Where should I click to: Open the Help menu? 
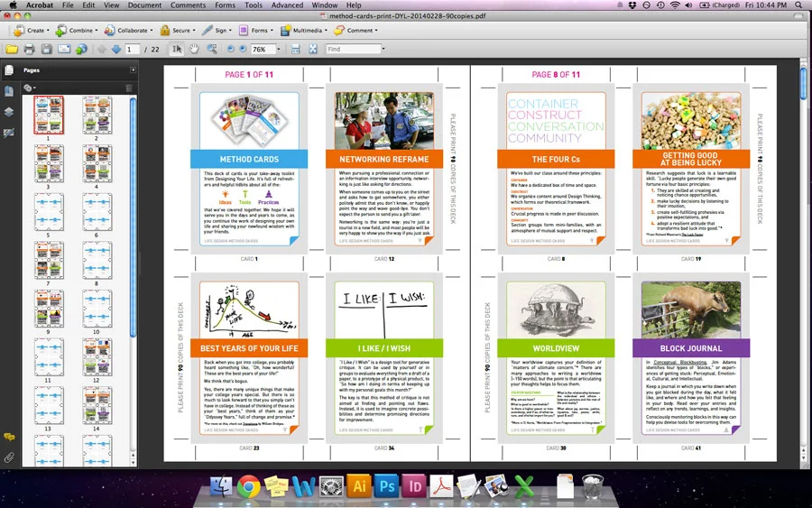click(354, 5)
